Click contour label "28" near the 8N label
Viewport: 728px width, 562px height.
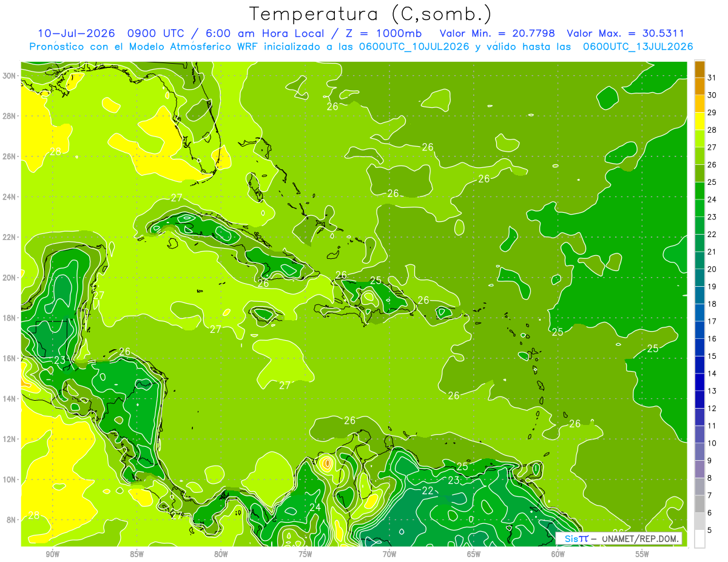(x=34, y=516)
